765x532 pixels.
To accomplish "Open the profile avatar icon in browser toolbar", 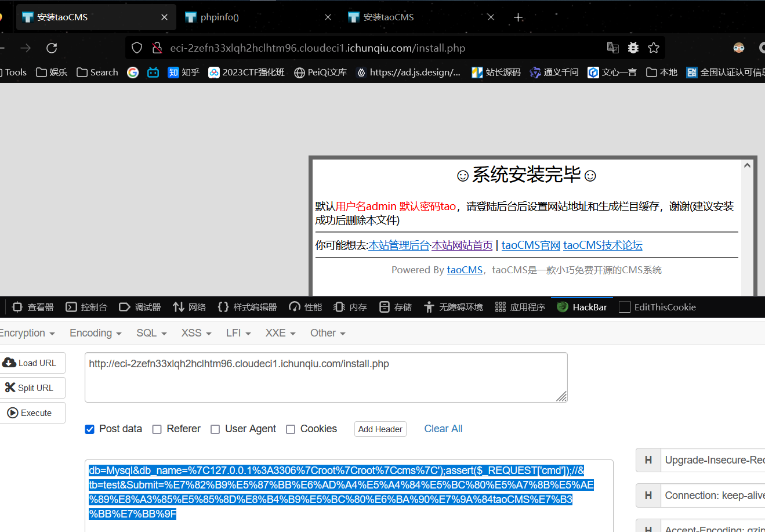I will click(739, 48).
